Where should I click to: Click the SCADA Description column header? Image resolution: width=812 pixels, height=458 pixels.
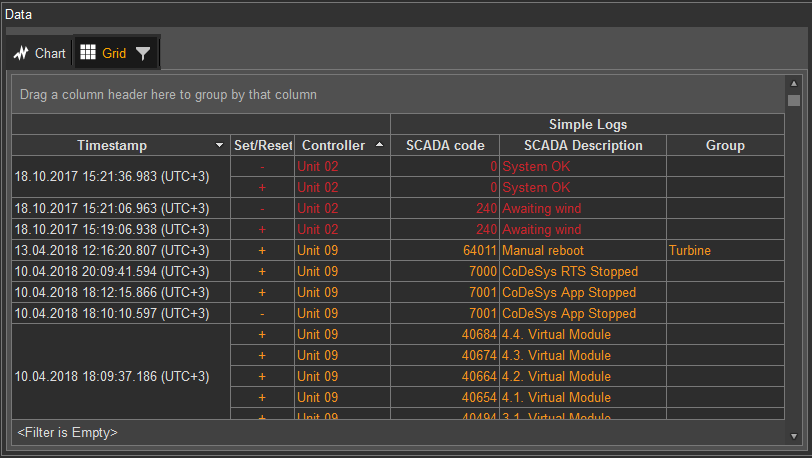tap(582, 145)
